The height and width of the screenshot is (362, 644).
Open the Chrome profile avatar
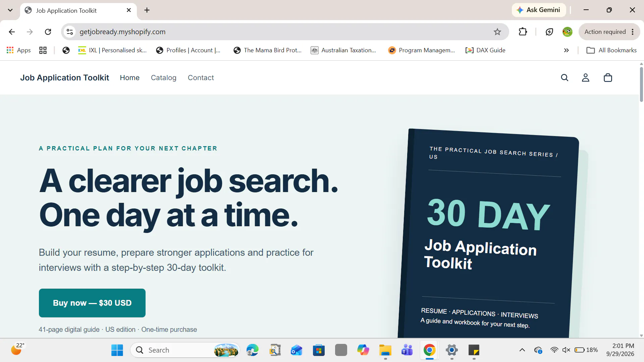coord(567,32)
